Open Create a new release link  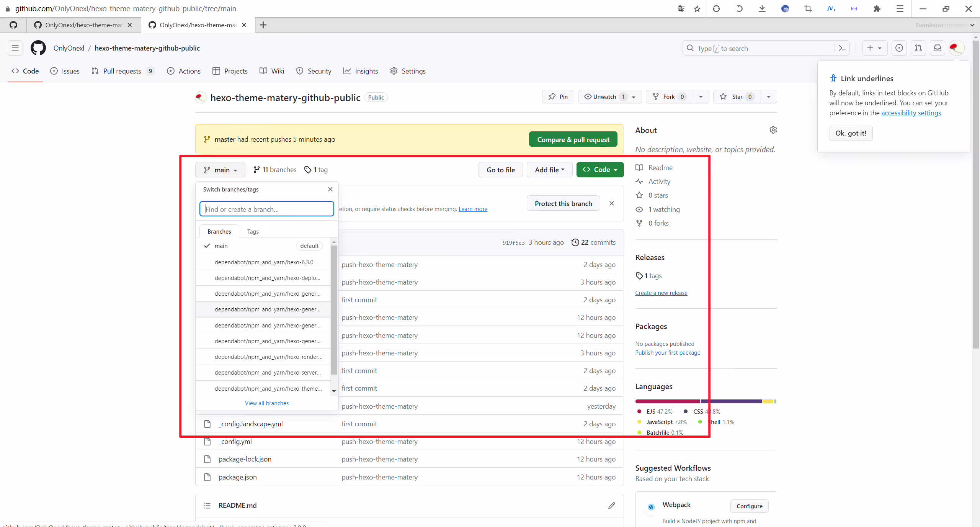coord(661,293)
